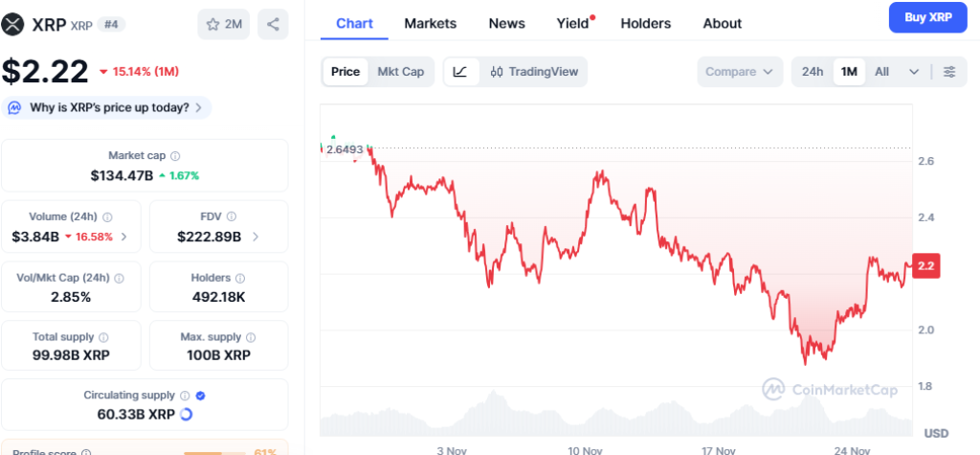This screenshot has width=980, height=455.
Task: Click the TradingView chart option
Action: pos(534,72)
